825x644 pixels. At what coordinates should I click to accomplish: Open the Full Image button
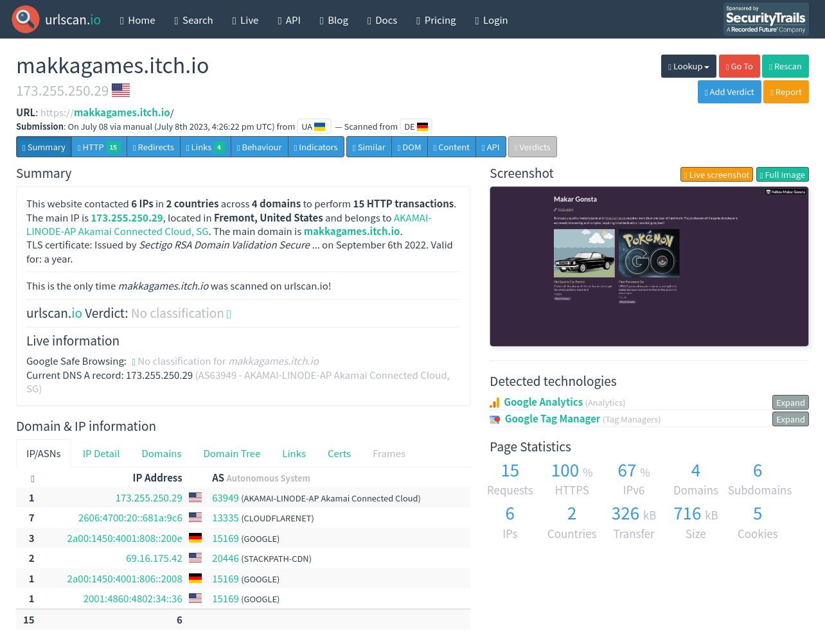783,175
